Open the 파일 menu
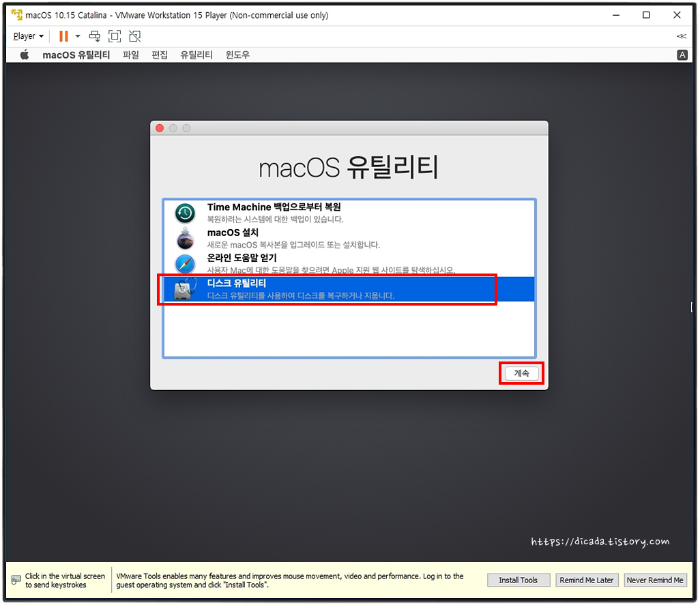The image size is (700, 605). (131, 55)
